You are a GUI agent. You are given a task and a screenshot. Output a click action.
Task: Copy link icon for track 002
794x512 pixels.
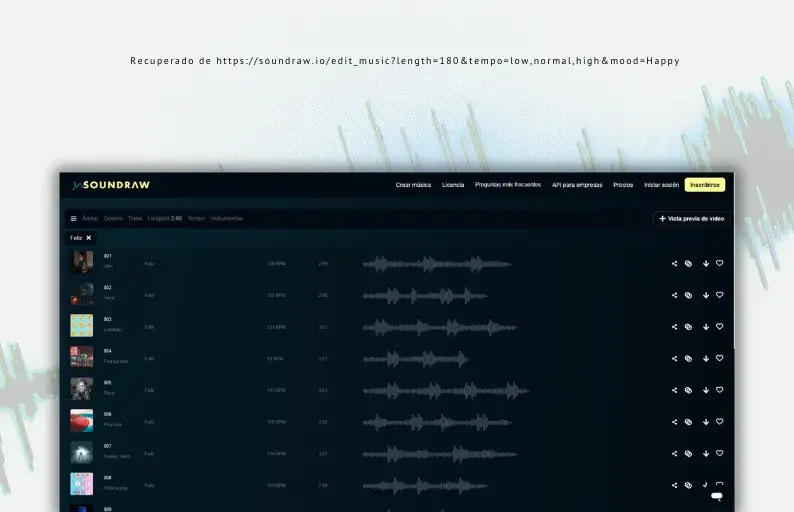click(688, 295)
